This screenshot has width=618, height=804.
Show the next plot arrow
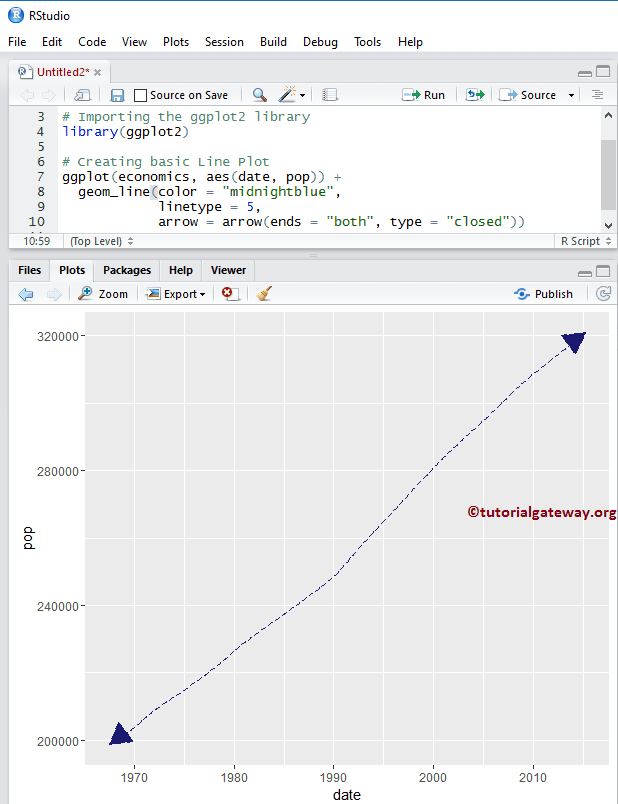(x=54, y=294)
